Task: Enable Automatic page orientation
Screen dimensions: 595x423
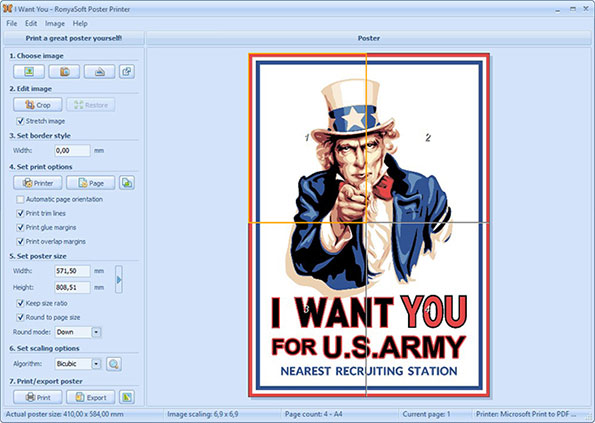Action: coord(20,199)
